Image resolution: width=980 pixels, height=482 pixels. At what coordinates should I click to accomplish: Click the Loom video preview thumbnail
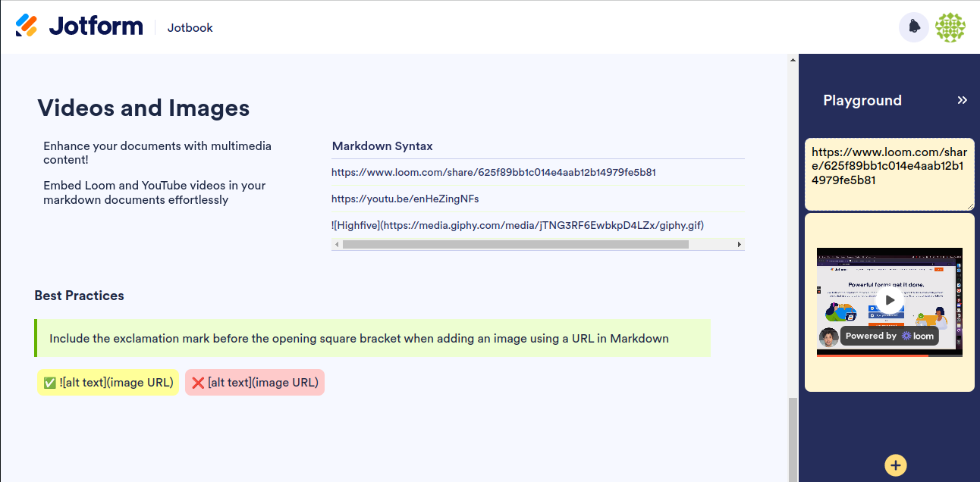coord(890,302)
